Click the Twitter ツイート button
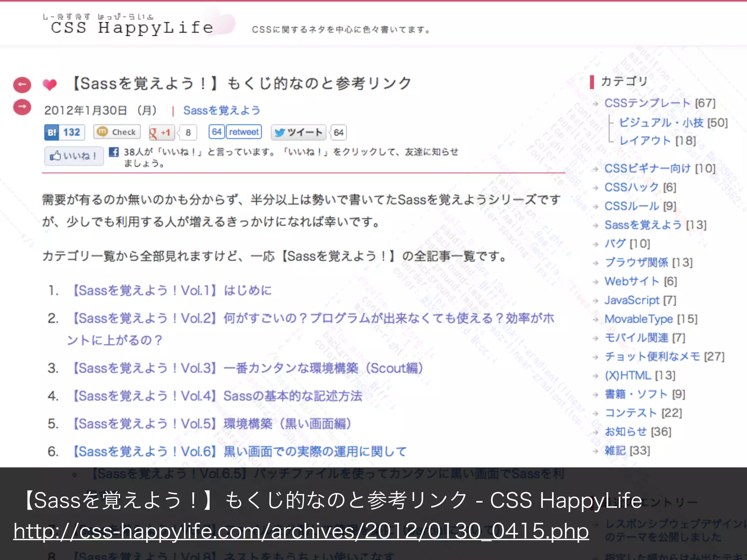This screenshot has height=560, width=747. [x=299, y=132]
